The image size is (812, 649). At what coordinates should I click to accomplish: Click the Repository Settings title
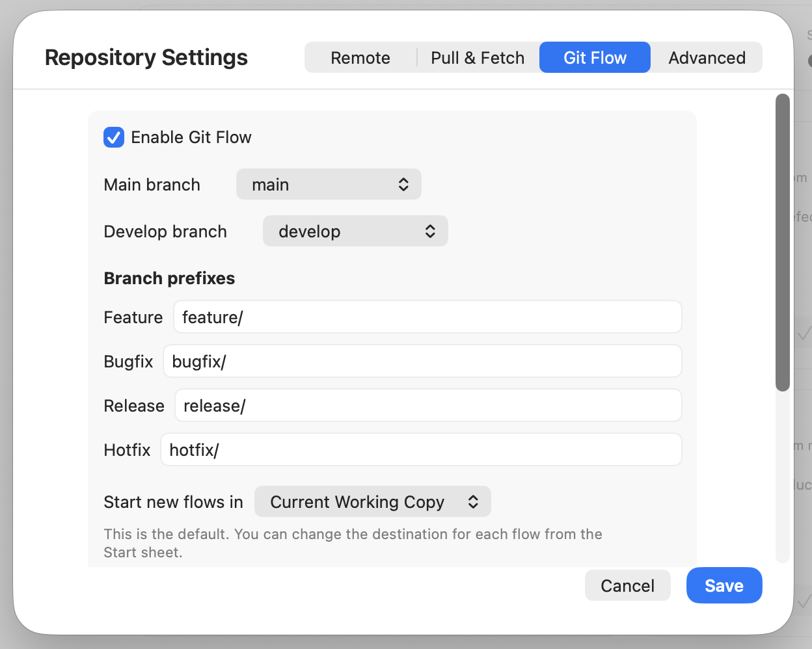click(146, 57)
